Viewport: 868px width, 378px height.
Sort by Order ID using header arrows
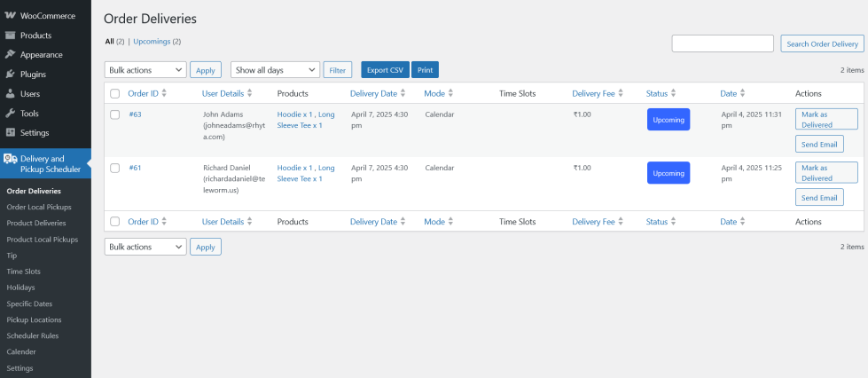click(x=163, y=93)
